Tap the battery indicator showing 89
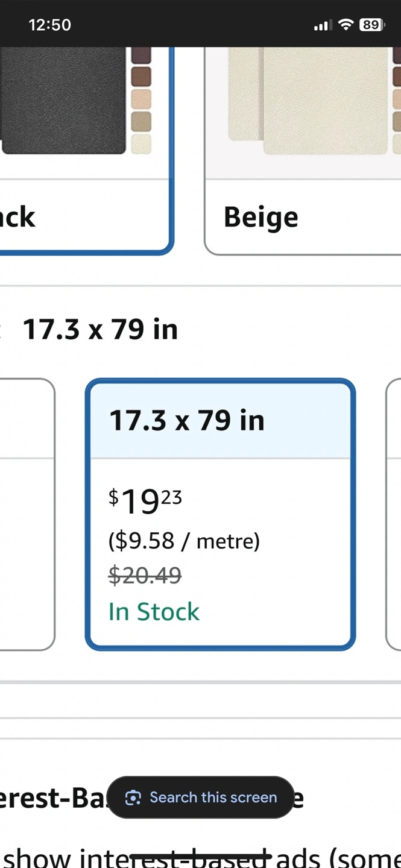Image resolution: width=401 pixels, height=868 pixels. (x=372, y=25)
